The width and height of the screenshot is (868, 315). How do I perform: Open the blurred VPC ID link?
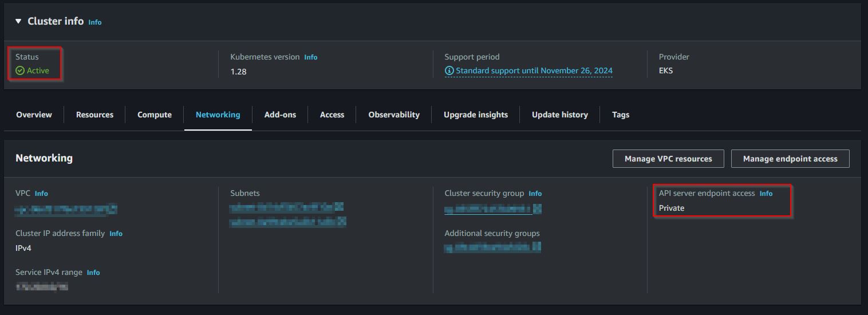point(66,210)
